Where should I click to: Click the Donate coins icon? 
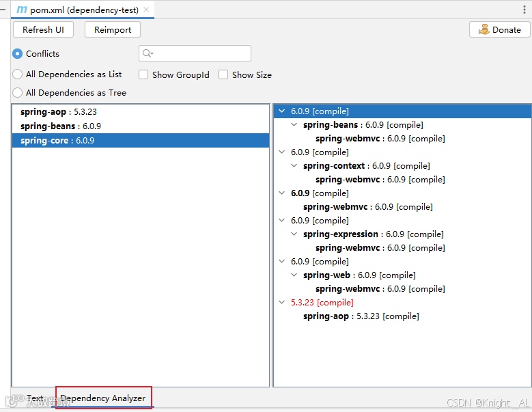coord(484,29)
